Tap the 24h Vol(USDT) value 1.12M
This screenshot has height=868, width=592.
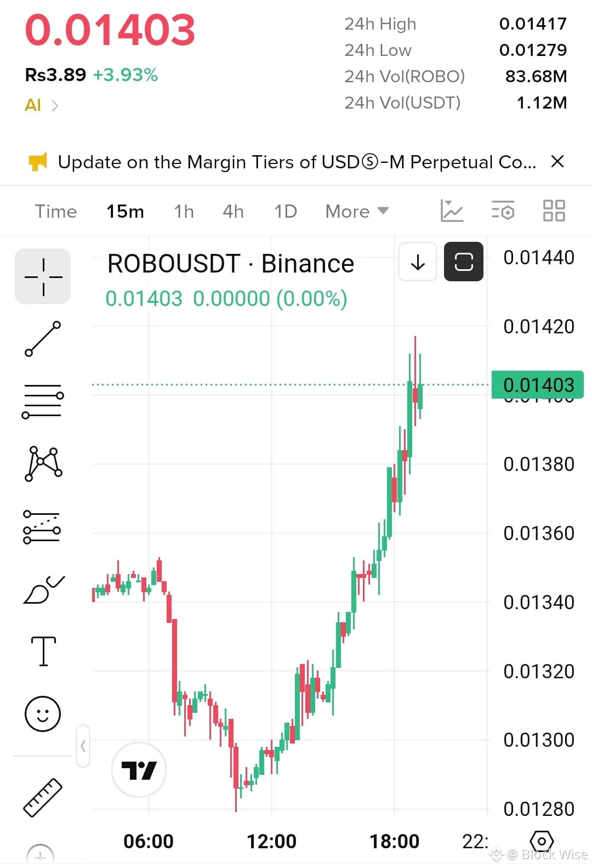pos(542,103)
